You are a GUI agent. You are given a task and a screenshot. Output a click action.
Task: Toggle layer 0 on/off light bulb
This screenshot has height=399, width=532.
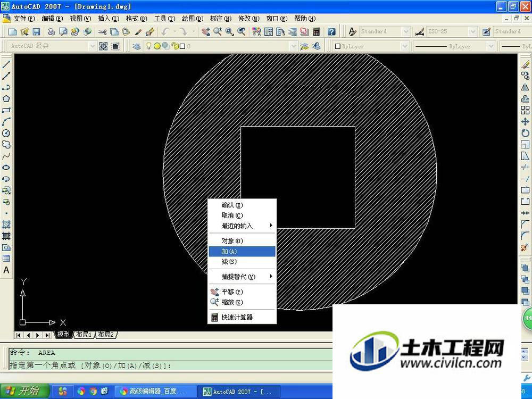coord(148,46)
